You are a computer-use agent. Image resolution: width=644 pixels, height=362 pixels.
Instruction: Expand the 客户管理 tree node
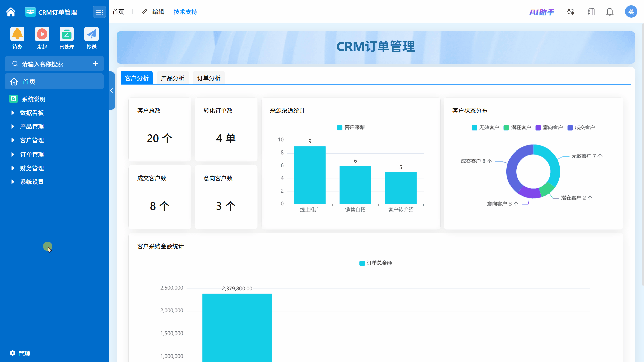(13, 140)
